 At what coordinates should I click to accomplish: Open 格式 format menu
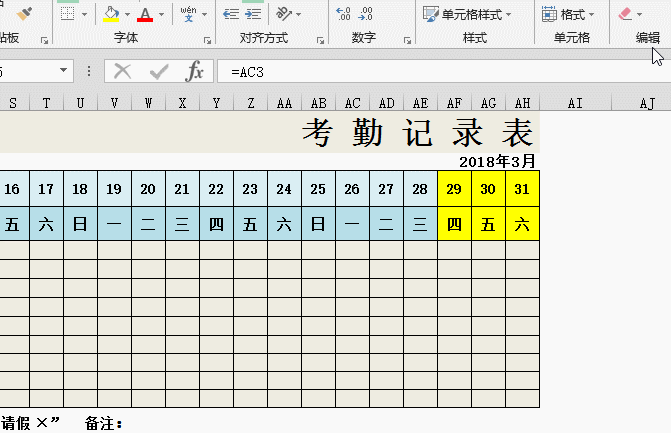pyautogui.click(x=568, y=15)
